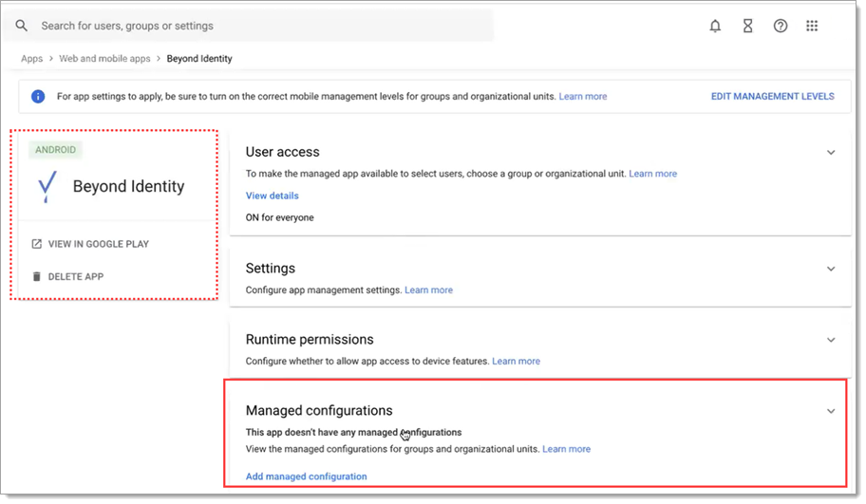Click View in Google Play
866x504 pixels.
98,244
